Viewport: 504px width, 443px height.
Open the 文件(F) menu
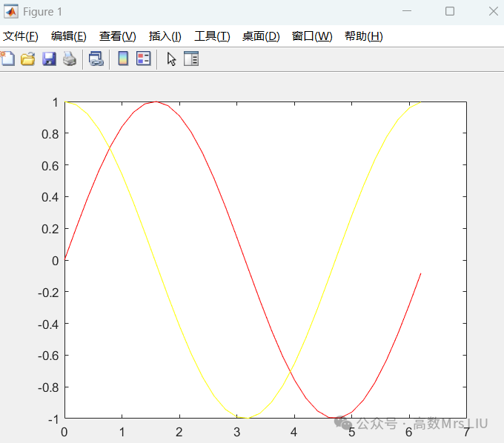click(21, 36)
